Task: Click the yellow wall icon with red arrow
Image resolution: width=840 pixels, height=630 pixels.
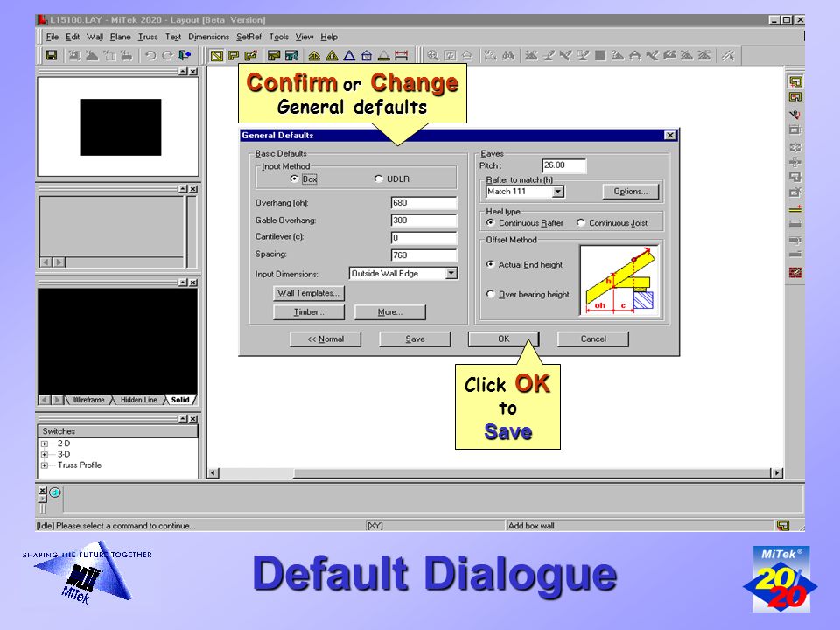Action: (x=251, y=55)
